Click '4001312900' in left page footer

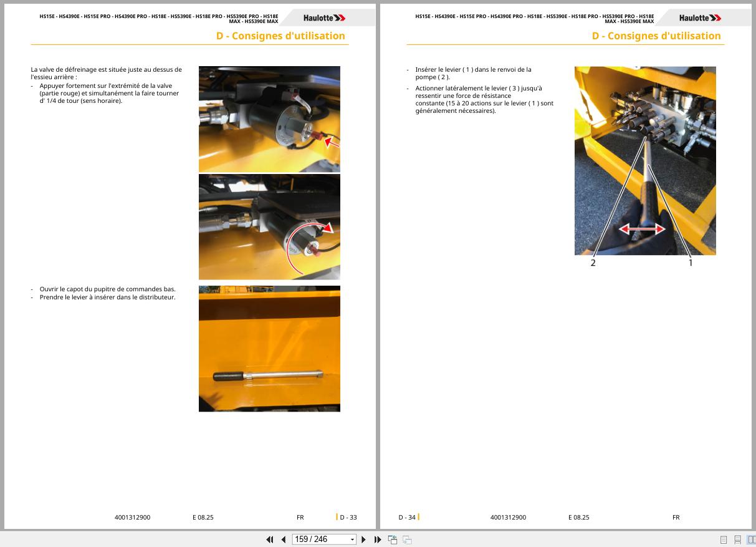tap(132, 517)
